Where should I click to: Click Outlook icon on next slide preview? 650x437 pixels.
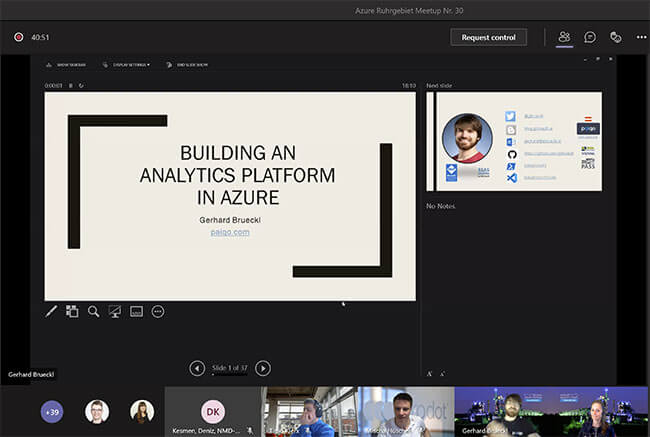point(511,142)
